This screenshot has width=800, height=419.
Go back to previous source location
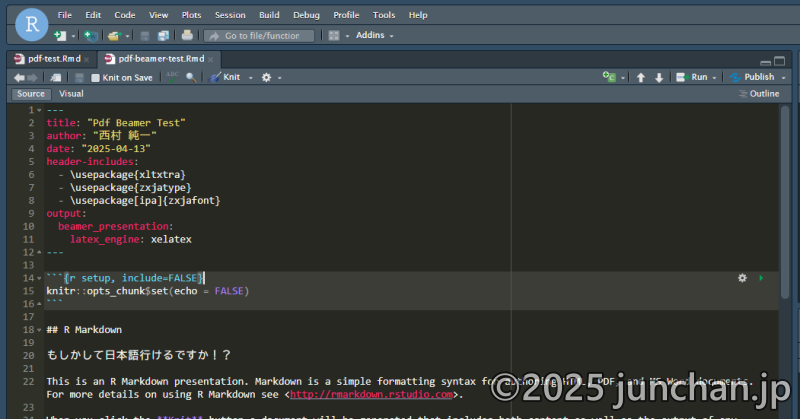click(19, 78)
